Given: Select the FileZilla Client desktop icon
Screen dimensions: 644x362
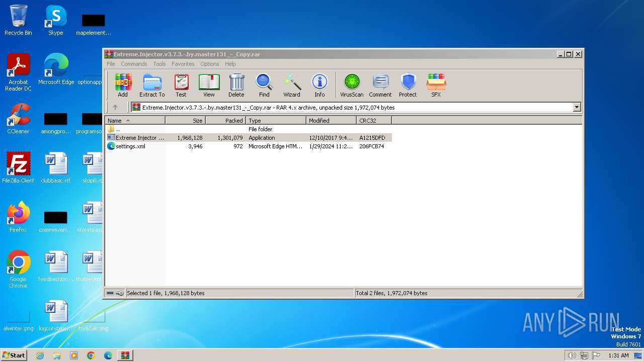Looking at the screenshot, I should click(18, 168).
